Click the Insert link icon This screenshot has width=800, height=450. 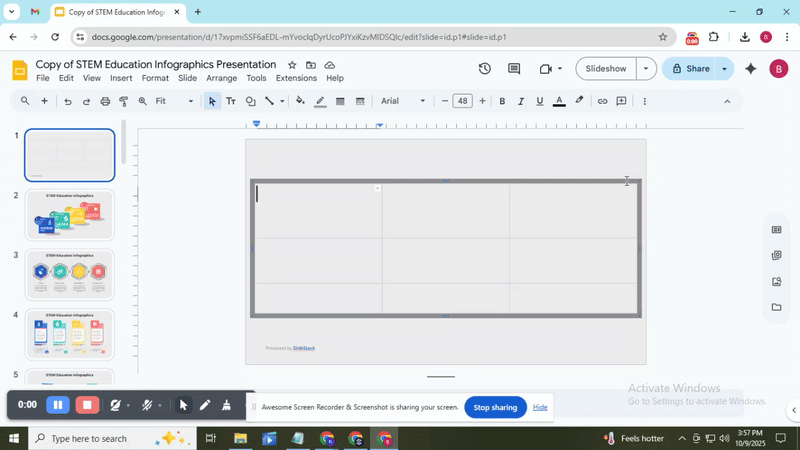(602, 101)
